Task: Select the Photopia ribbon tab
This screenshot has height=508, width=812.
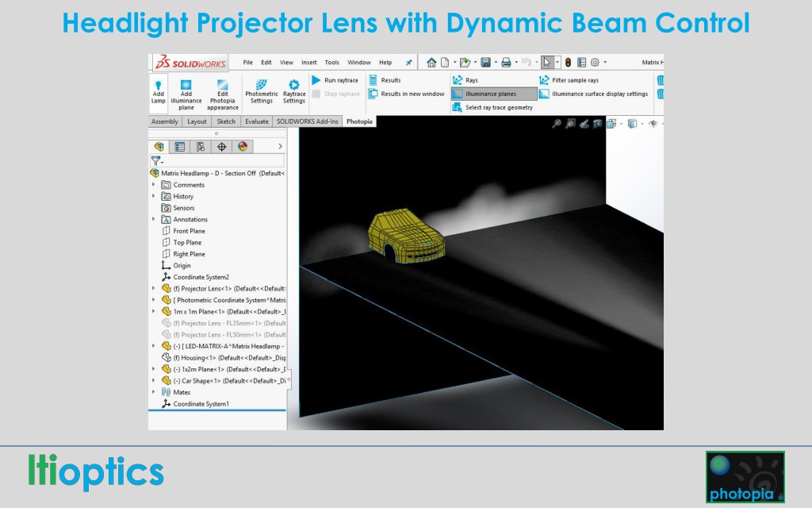Action: (x=359, y=121)
